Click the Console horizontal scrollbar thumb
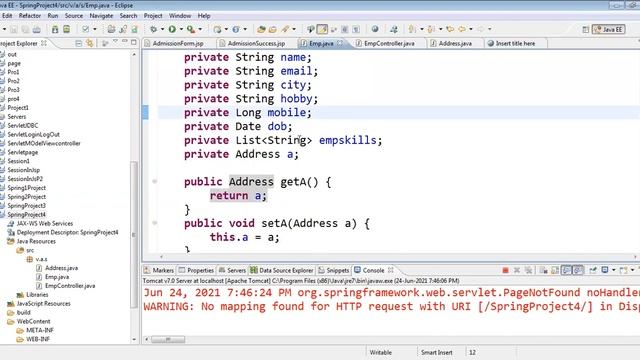The width and height of the screenshot is (640, 360). 168,340
